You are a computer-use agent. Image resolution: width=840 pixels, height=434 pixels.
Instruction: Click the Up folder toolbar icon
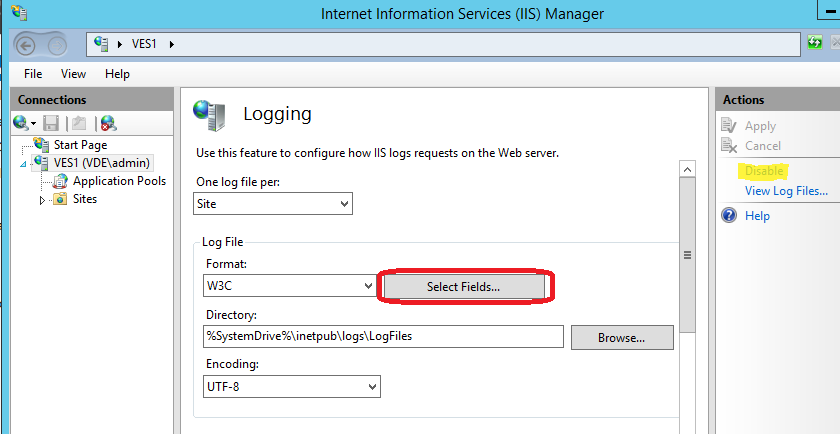tap(79, 123)
